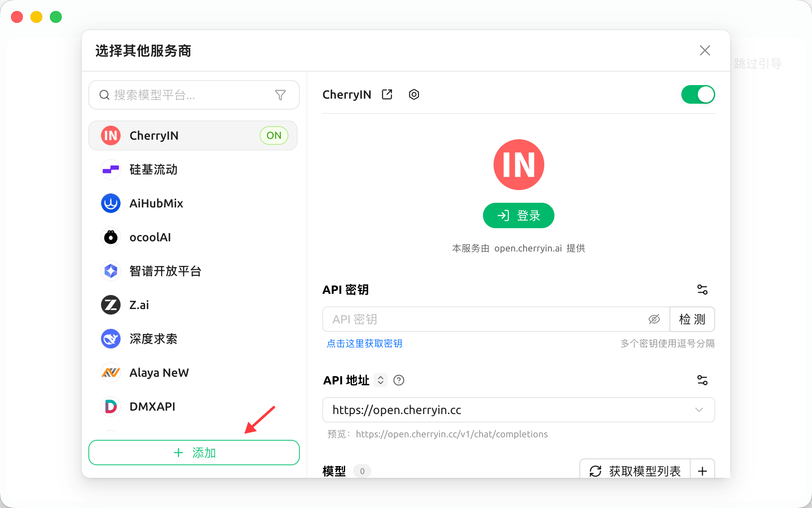This screenshot has height=508, width=812.
Task: Open the 点击这里获取密钥 link
Action: [x=364, y=343]
